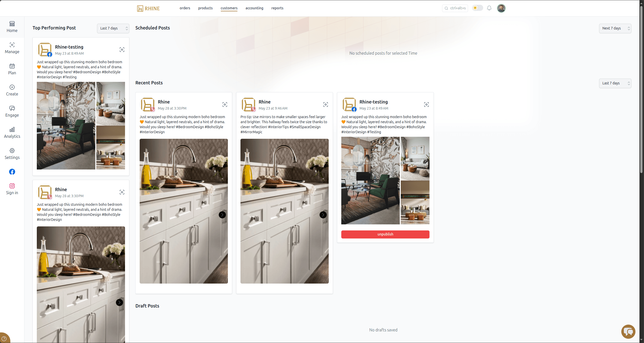This screenshot has width=644, height=343.
Task: Click Rhine-testing name on top performing post
Action: pyautogui.click(x=69, y=47)
